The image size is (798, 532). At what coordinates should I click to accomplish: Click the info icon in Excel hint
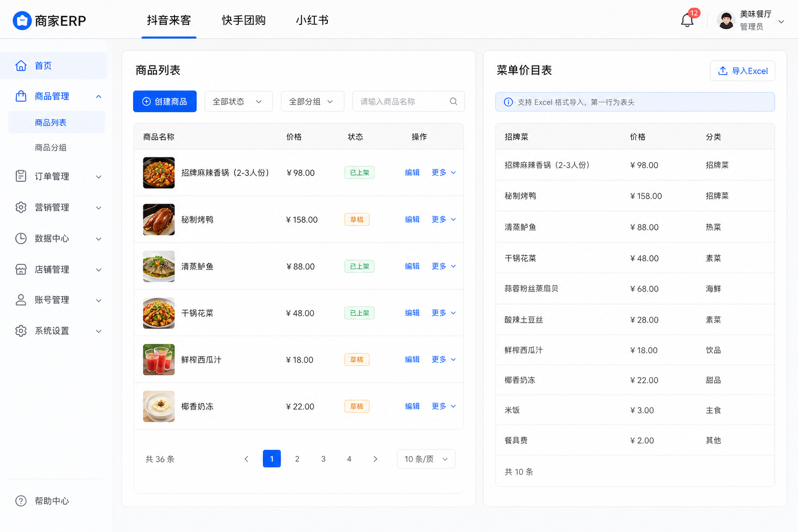(509, 102)
